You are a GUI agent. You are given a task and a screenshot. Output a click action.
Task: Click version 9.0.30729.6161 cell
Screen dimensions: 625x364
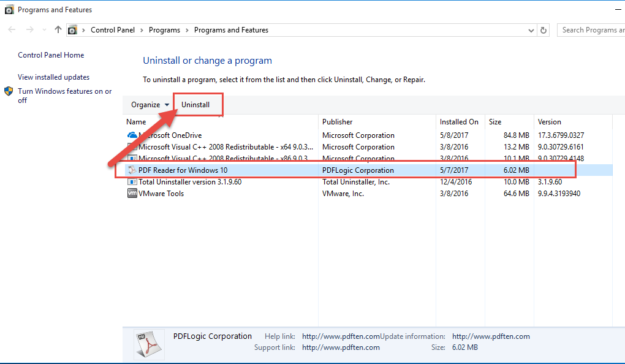561,146
